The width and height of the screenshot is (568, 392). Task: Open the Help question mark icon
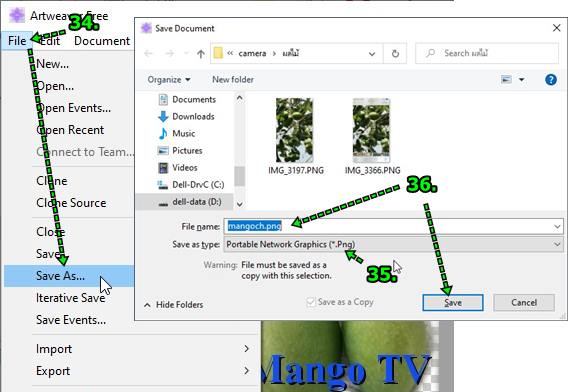551,79
